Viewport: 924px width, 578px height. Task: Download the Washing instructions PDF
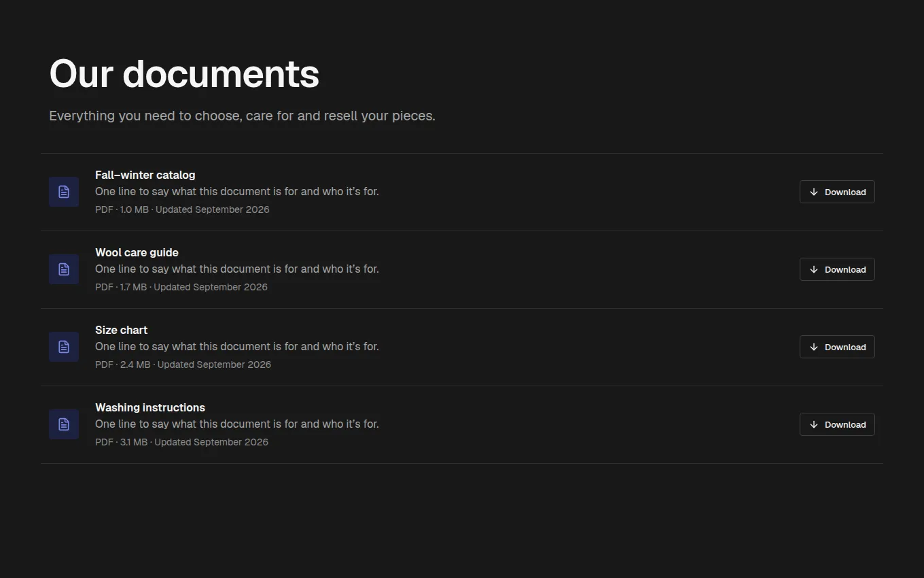837,424
